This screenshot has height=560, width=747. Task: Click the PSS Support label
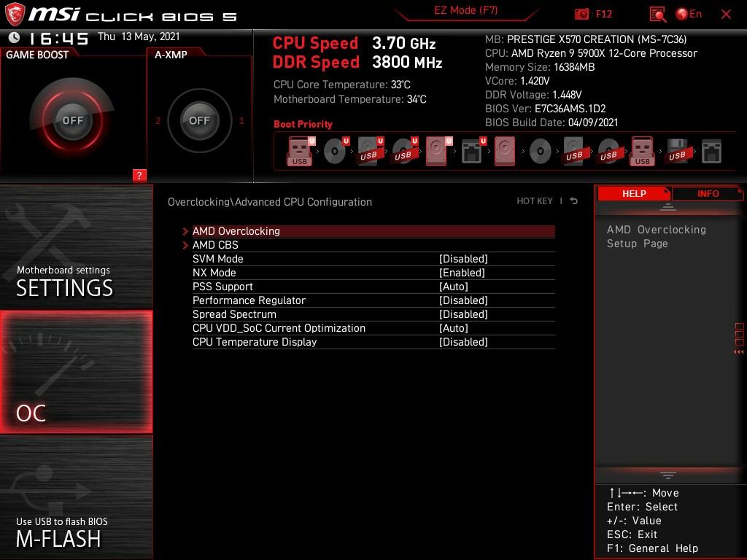pyautogui.click(x=222, y=287)
